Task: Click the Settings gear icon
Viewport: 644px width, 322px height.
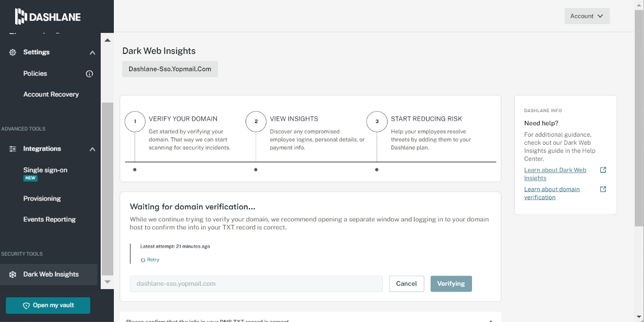Action: pyautogui.click(x=13, y=52)
